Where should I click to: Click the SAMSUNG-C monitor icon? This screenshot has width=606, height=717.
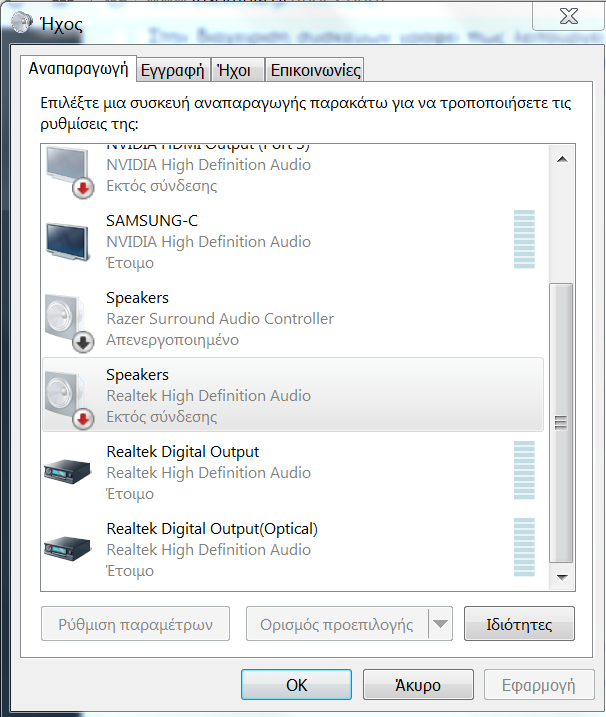tap(68, 241)
